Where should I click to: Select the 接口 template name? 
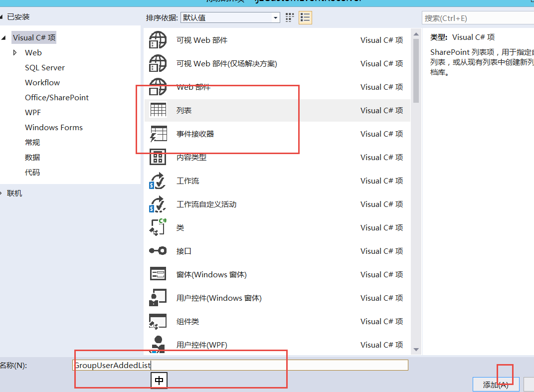pyautogui.click(x=184, y=251)
